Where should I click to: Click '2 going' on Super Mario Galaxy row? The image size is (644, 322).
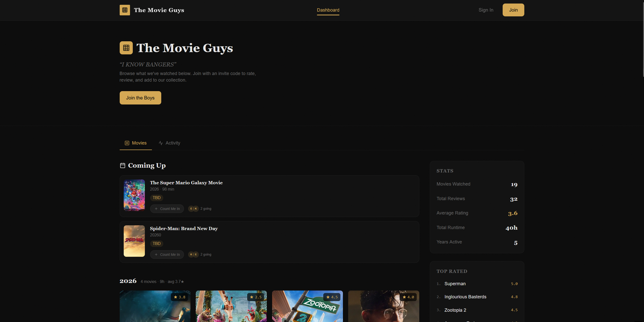click(x=206, y=209)
